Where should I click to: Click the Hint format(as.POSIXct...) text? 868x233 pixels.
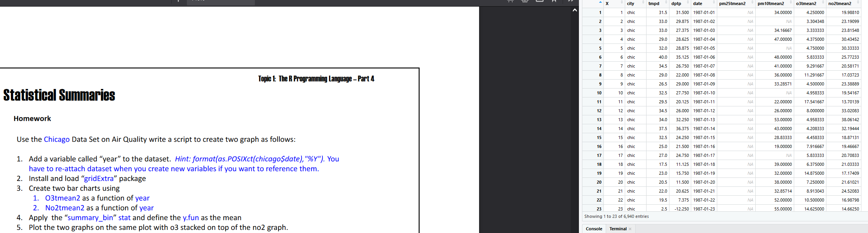click(x=250, y=159)
